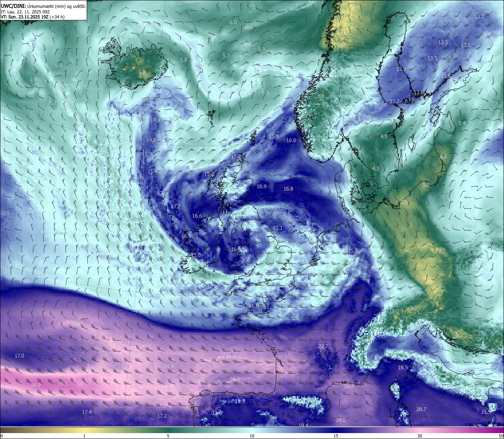
Task: Click the legend tick label 0
Action: tap(1, 436)
